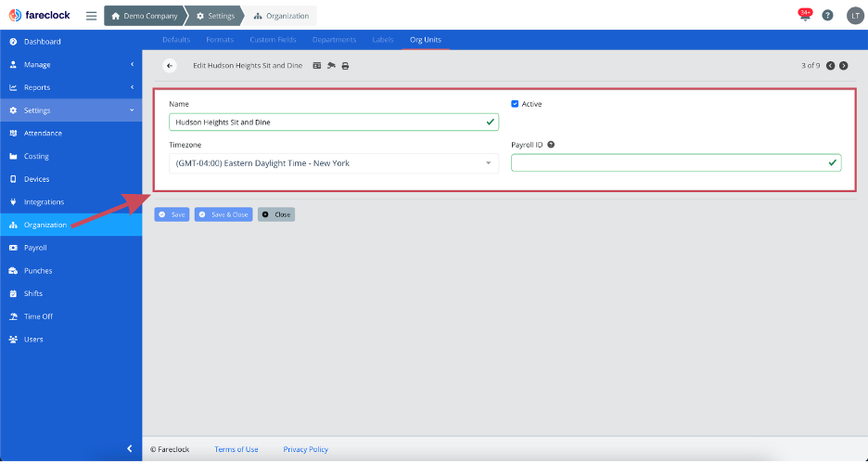Click the Users group icon
868x464 pixels.
13,340
